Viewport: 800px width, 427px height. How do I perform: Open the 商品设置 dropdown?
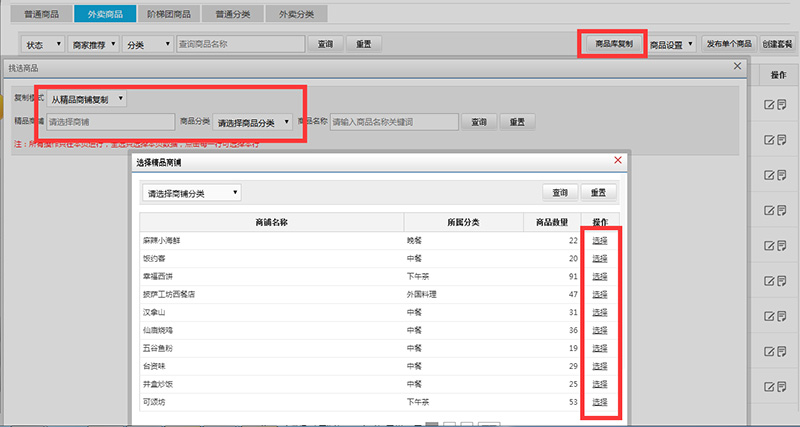pos(672,44)
